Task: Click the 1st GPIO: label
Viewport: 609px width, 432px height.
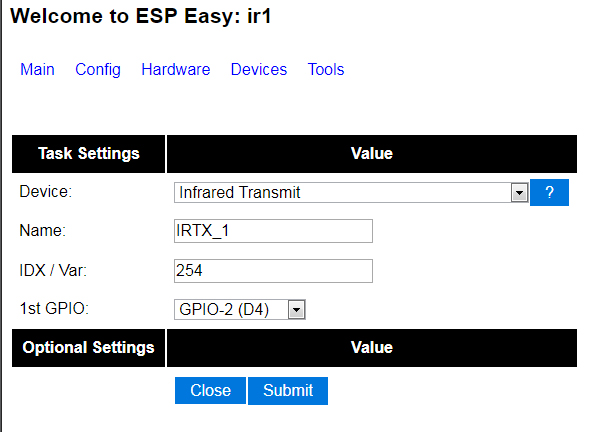Action: [54, 308]
